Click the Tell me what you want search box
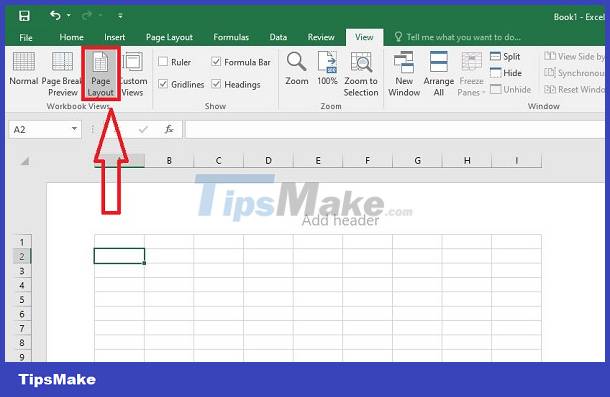 [458, 37]
